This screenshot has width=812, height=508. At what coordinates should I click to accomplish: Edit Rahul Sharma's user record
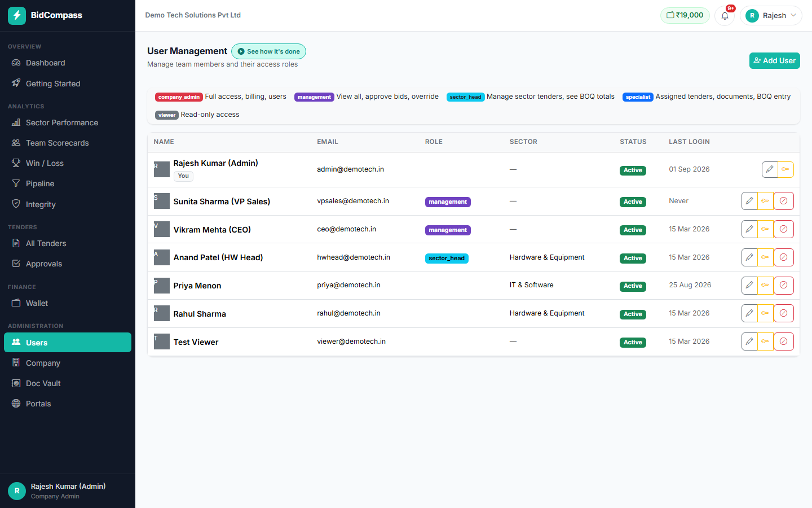[x=749, y=313]
